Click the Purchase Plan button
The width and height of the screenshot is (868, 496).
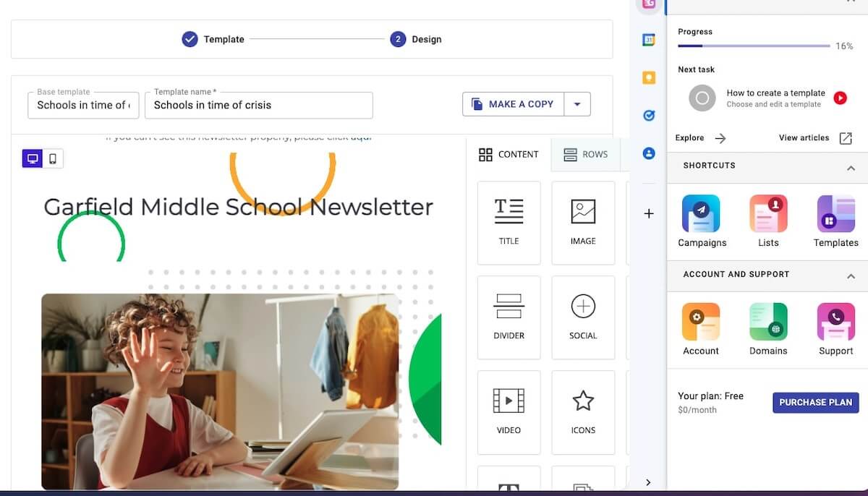(815, 403)
